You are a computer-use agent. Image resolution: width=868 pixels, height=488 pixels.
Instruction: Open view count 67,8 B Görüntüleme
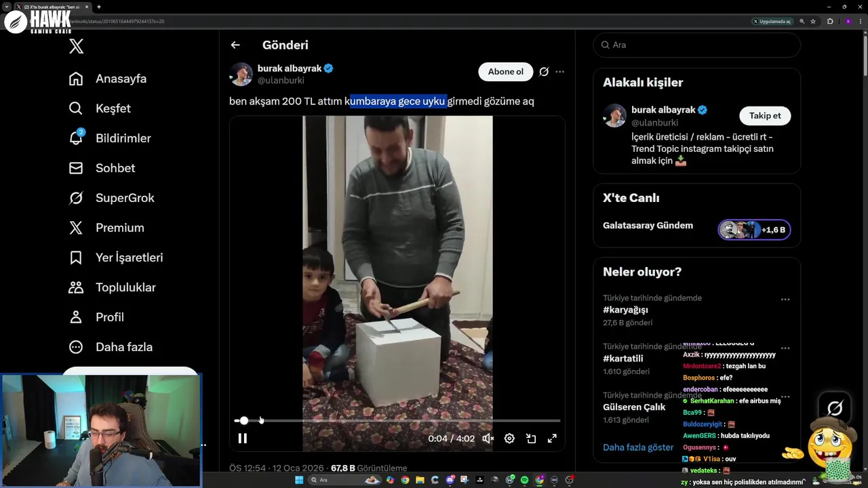369,468
